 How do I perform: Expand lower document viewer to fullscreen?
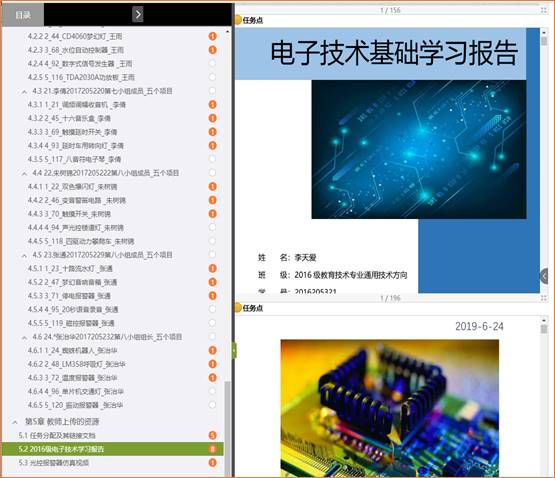tap(544, 298)
